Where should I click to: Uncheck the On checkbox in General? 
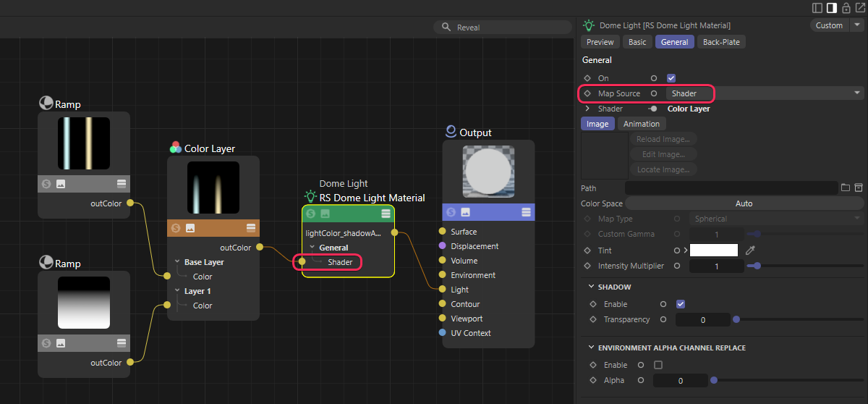tap(671, 78)
